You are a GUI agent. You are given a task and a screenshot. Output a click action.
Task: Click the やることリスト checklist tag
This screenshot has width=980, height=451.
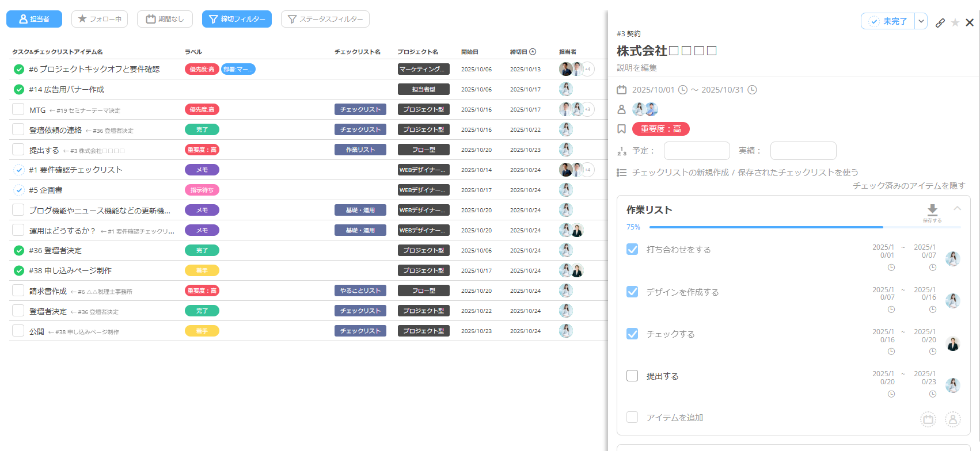pos(360,291)
